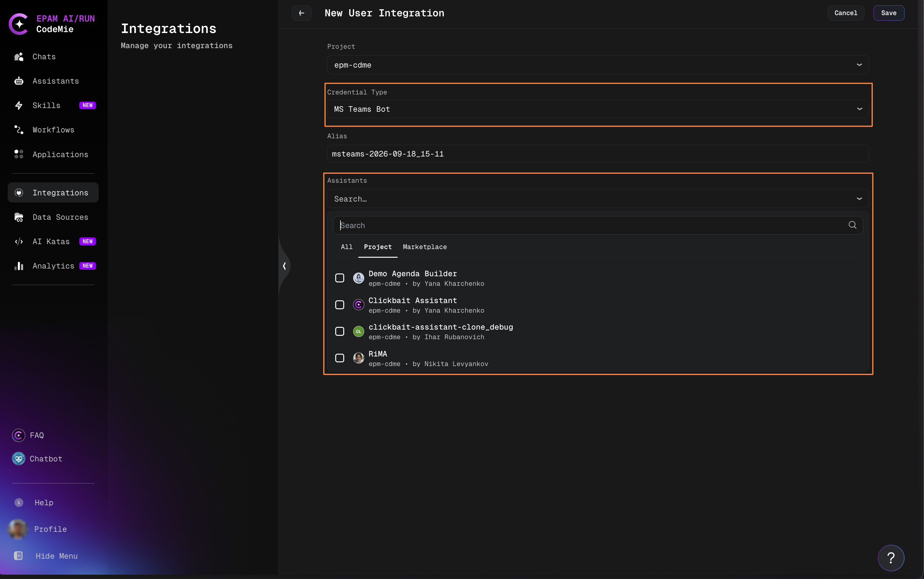924x579 pixels.
Task: Click the user Profile photo
Action: (x=18, y=529)
